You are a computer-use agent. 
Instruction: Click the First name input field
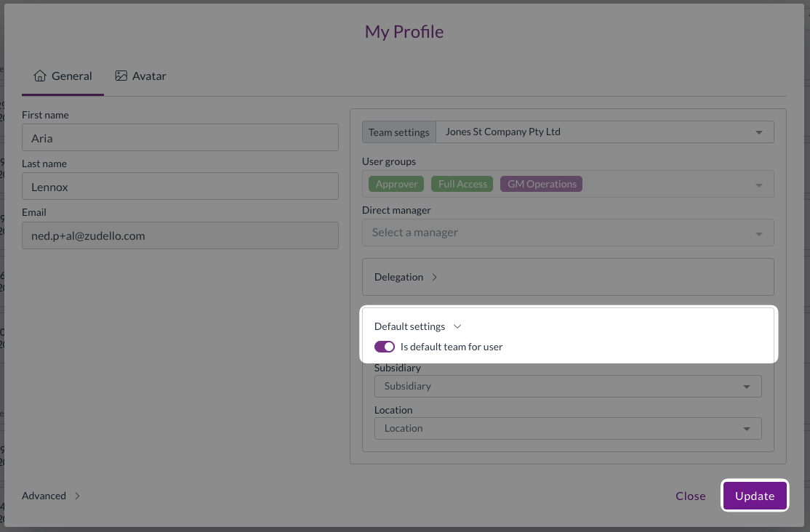(180, 137)
